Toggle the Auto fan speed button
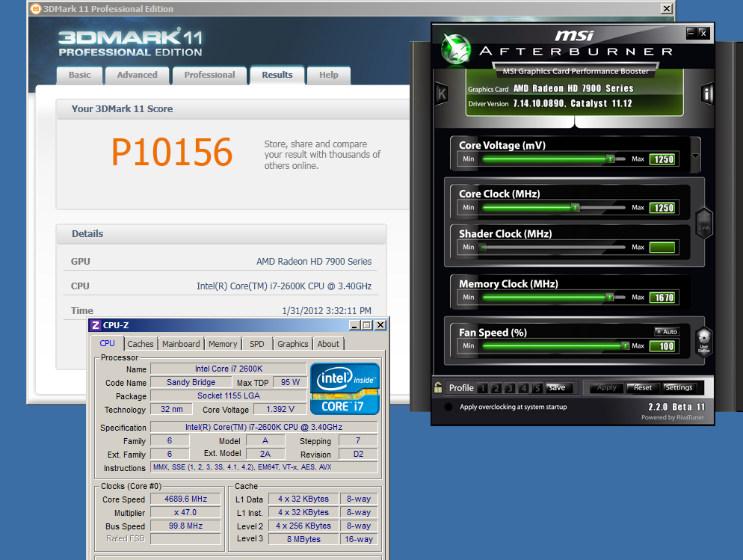 pos(667,332)
